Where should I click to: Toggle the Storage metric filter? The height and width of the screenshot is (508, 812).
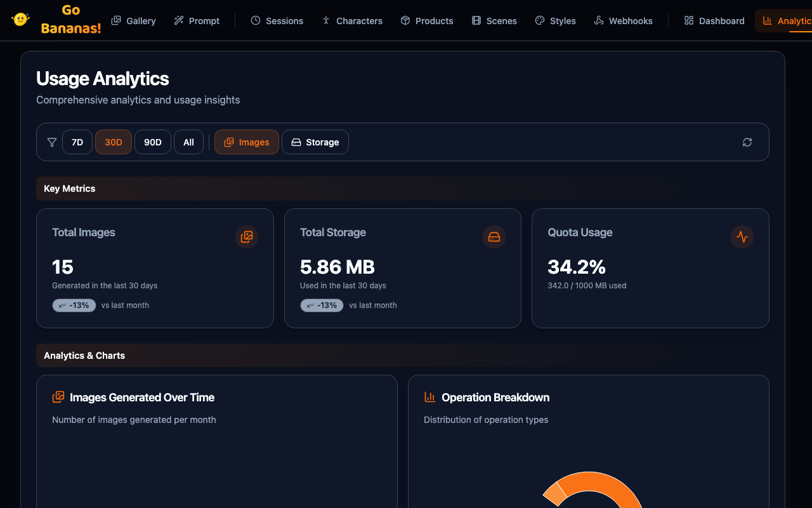coord(315,142)
